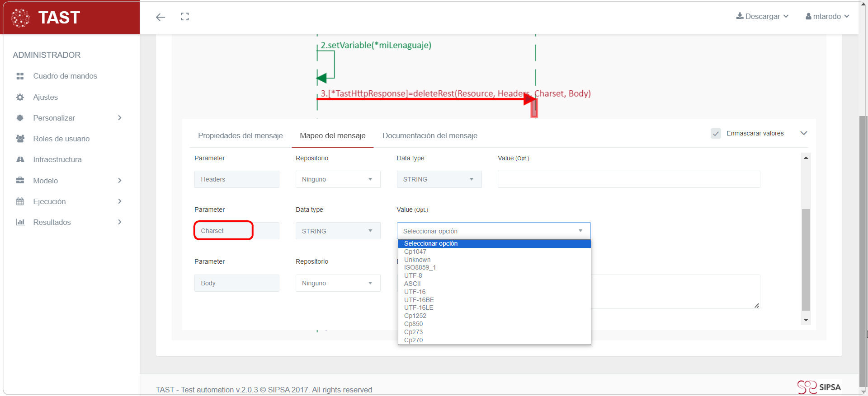Viewport: 868px width, 396px height.
Task: Collapse the panel with the chevron beside Enmascarar valores
Action: pos(803,133)
